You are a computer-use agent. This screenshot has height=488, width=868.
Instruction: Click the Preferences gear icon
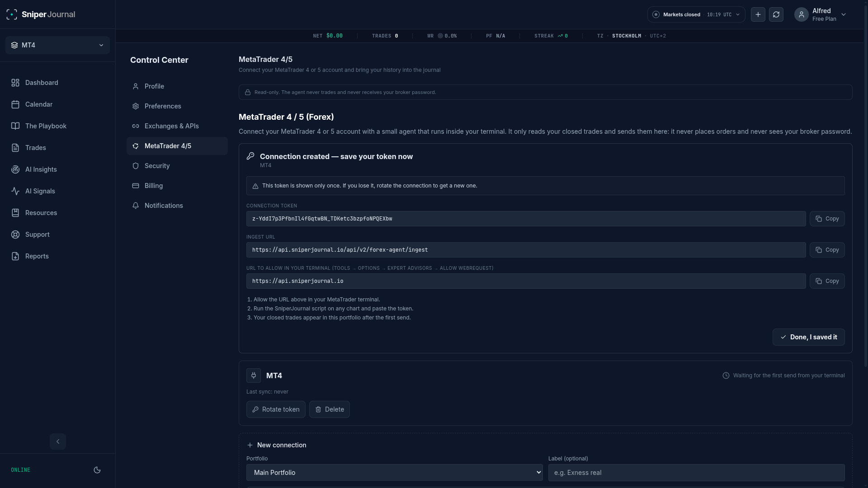(x=136, y=106)
